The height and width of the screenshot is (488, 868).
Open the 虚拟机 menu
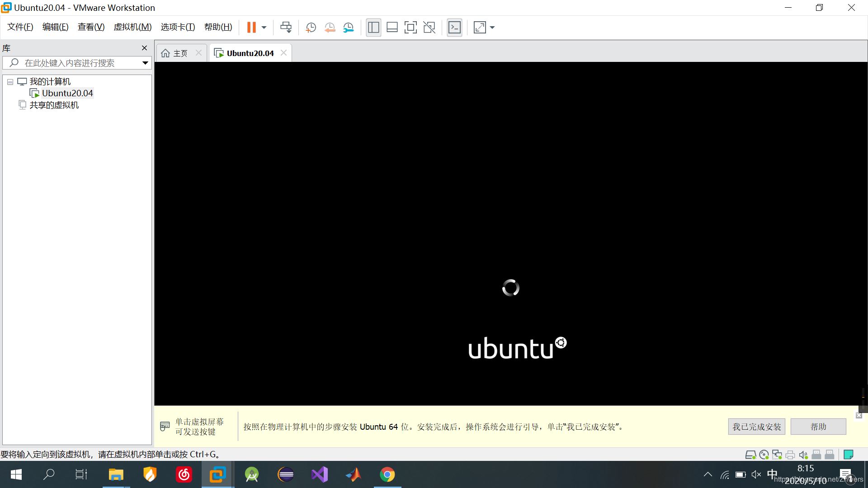[x=132, y=27]
